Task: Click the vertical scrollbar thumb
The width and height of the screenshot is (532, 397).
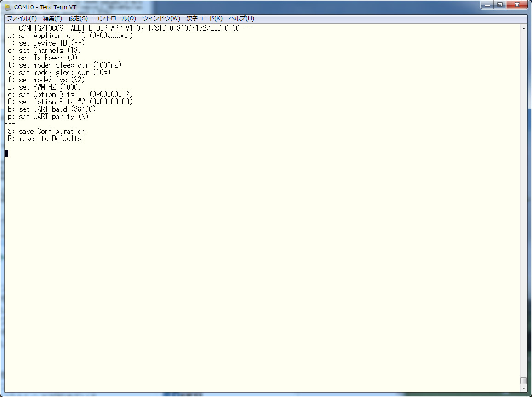Action: pyautogui.click(x=524, y=381)
